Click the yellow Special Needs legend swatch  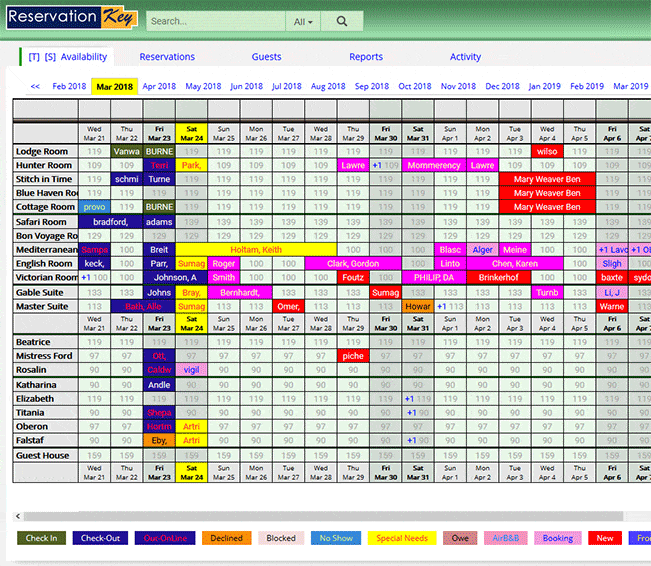pos(402,538)
